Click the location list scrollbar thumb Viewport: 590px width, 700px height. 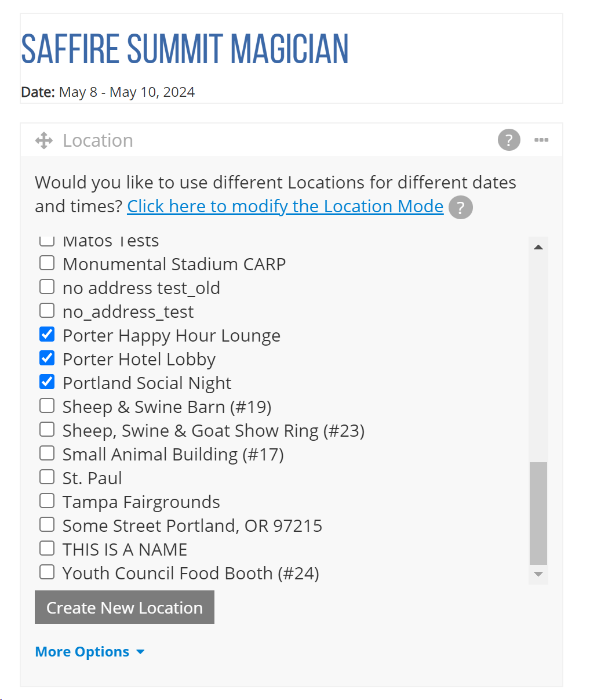pyautogui.click(x=538, y=513)
